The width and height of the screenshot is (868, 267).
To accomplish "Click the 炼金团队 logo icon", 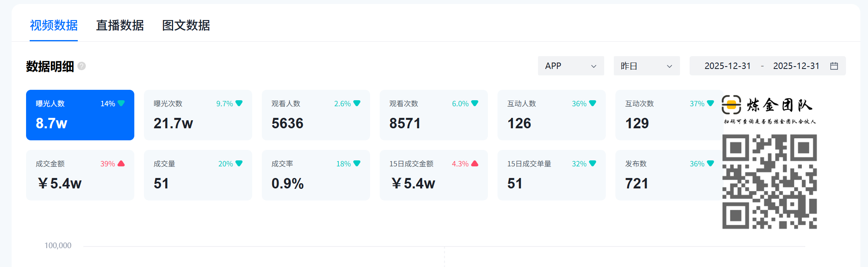I will 731,105.
